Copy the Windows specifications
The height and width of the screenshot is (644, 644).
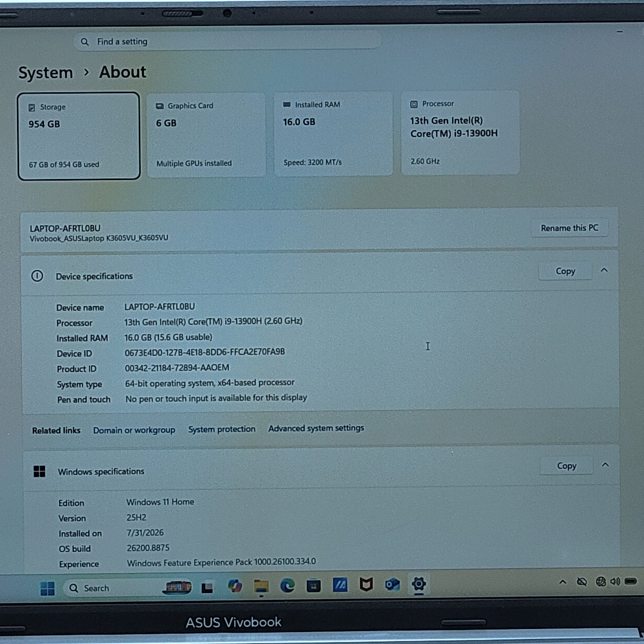point(567,466)
